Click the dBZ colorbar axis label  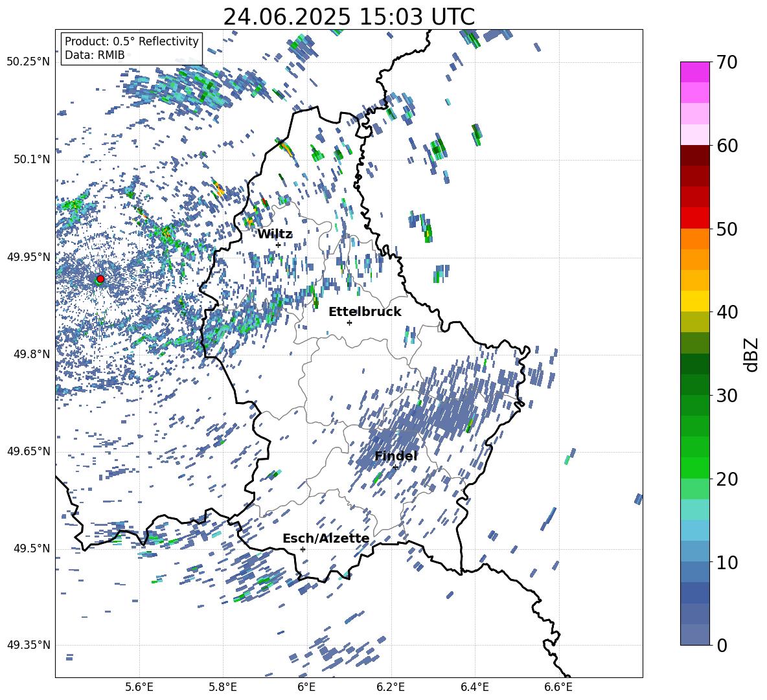[x=752, y=354]
